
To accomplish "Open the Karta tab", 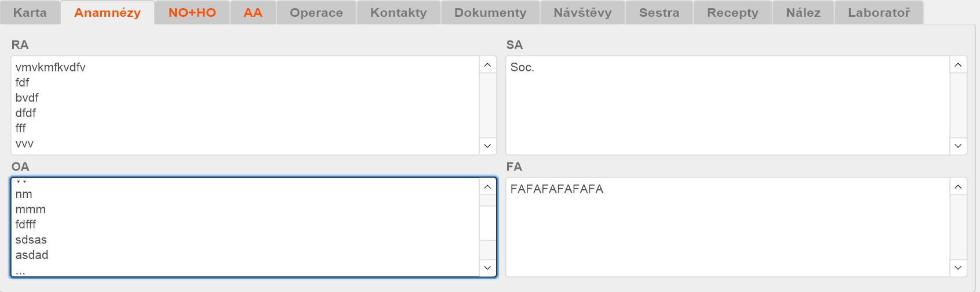I will 30,13.
